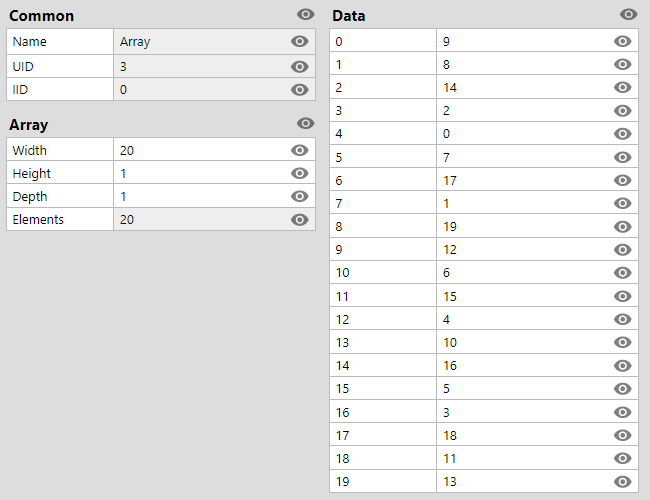Toggle eye icon for Common section header
The height and width of the screenshot is (500, 650).
point(306,15)
